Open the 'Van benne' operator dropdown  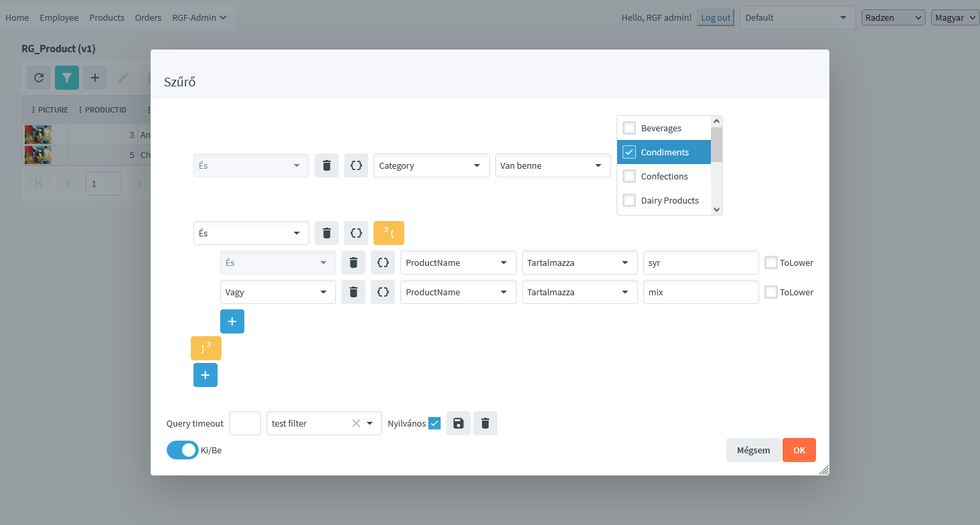click(x=553, y=165)
